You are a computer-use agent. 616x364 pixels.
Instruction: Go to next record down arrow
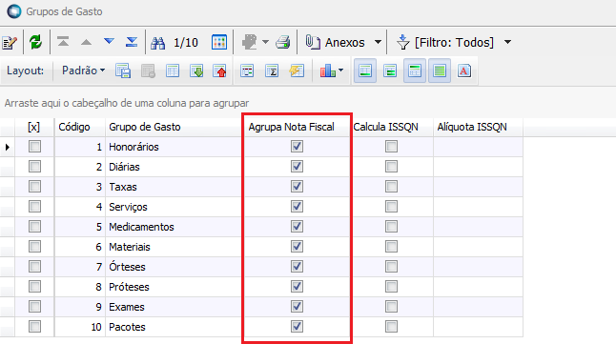109,42
